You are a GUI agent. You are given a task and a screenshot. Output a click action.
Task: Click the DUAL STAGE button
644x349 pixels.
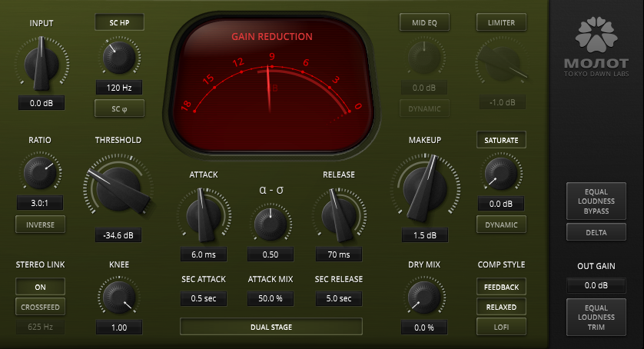[271, 327]
